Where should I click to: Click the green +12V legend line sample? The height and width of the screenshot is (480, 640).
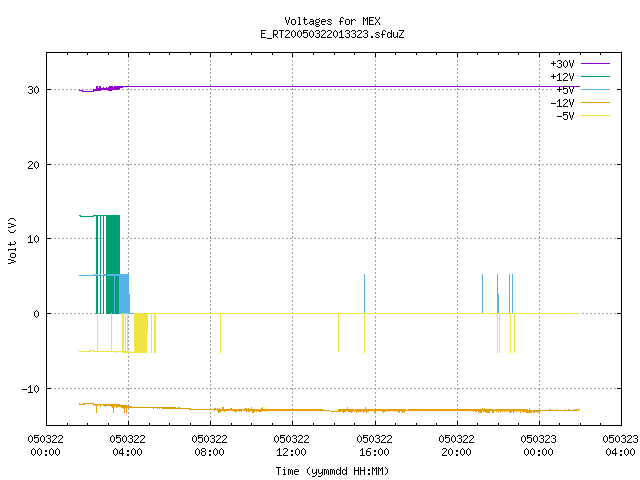click(595, 76)
